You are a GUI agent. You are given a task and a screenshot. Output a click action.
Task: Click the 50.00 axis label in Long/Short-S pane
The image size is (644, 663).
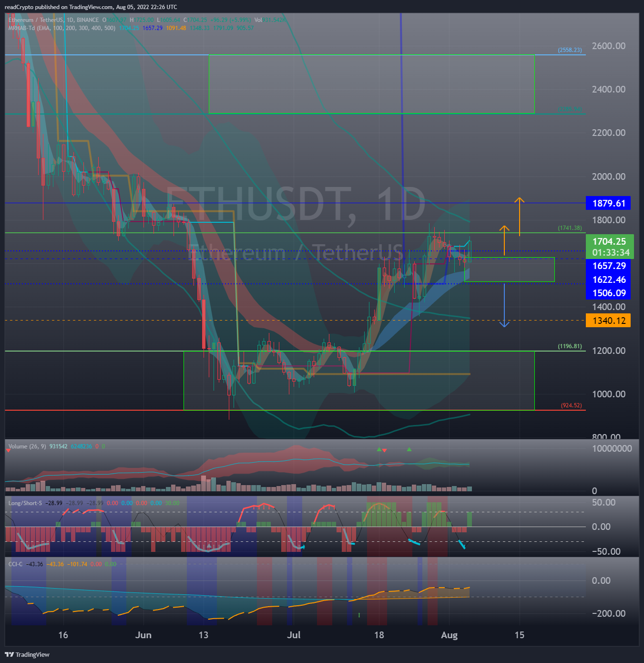pos(603,502)
